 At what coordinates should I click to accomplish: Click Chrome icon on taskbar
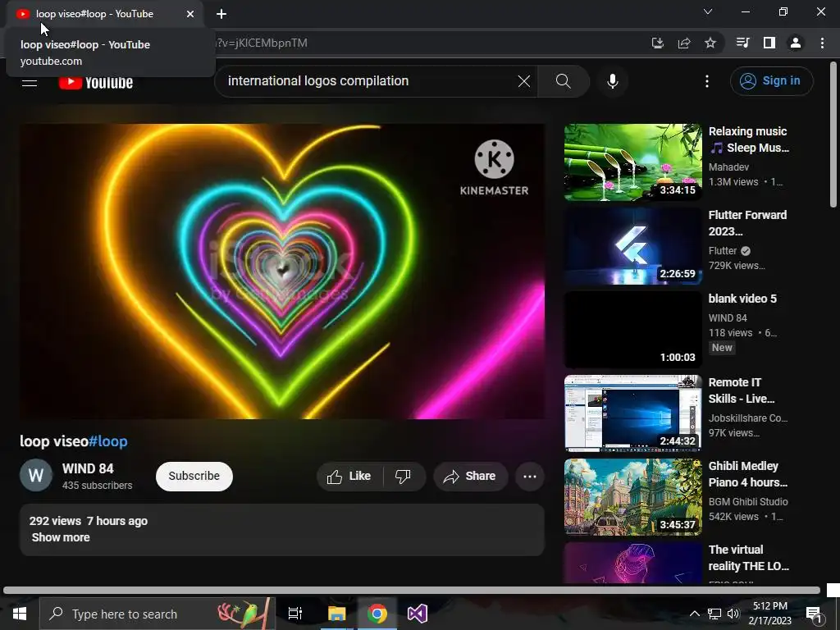(377, 614)
